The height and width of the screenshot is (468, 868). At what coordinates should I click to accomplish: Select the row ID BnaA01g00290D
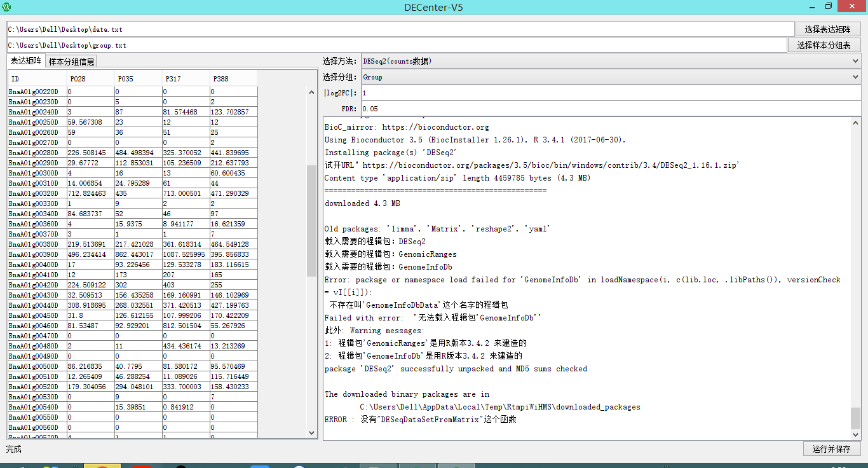tap(37, 163)
